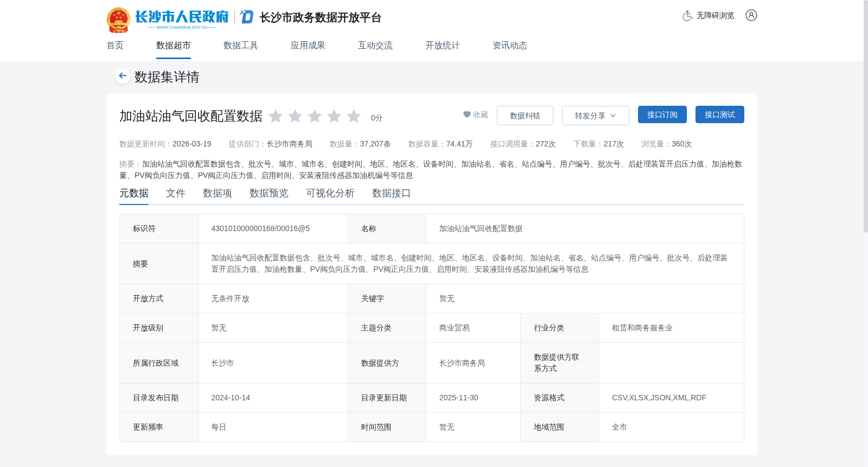Image resolution: width=868 pixels, height=467 pixels.
Task: Click the 数据纠错 button
Action: pyautogui.click(x=525, y=116)
